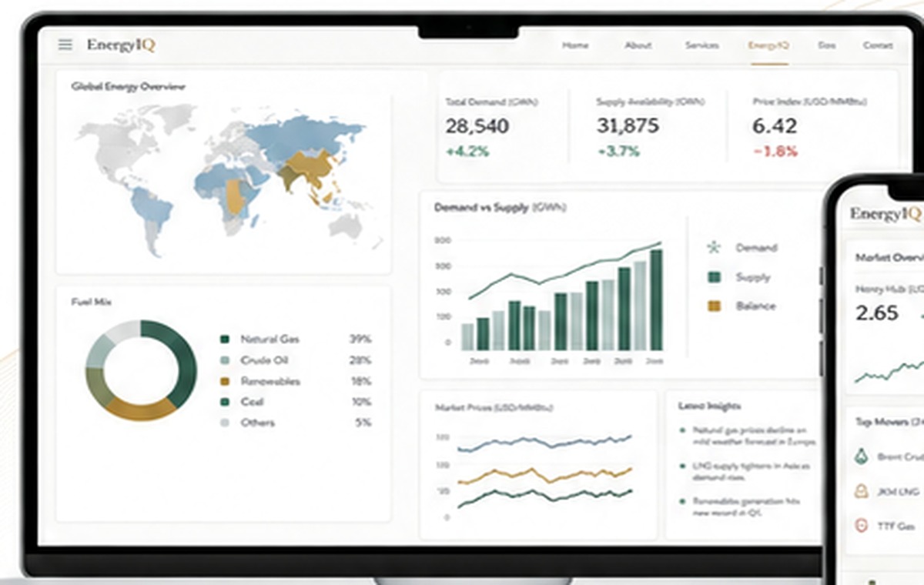This screenshot has height=585, width=924.
Task: Click the Market Prices heading
Action: [494, 407]
